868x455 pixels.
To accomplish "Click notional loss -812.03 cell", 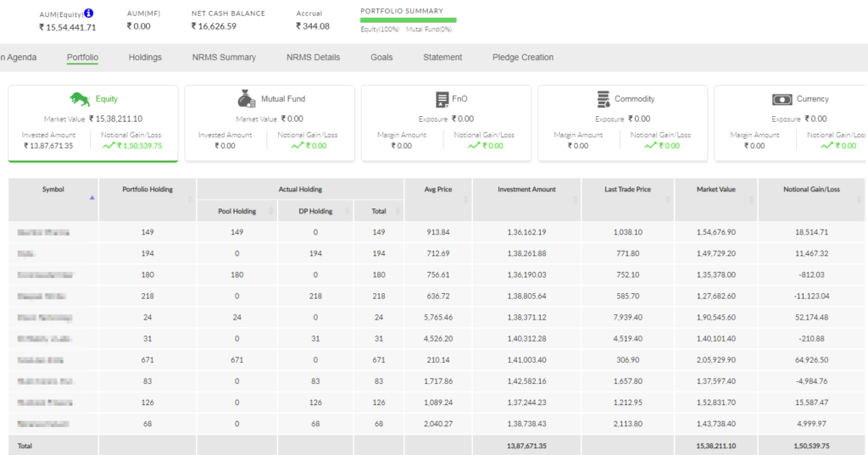I will coord(811,275).
